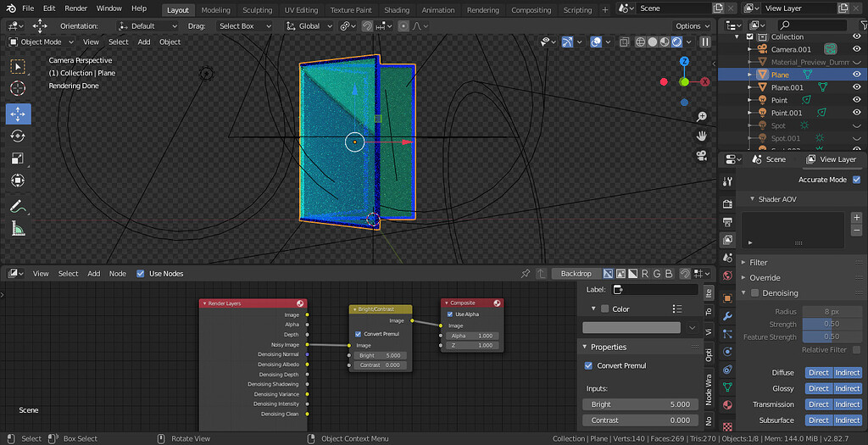The height and width of the screenshot is (445, 868).
Task: Open the Material properties tab icon
Action: [727, 404]
